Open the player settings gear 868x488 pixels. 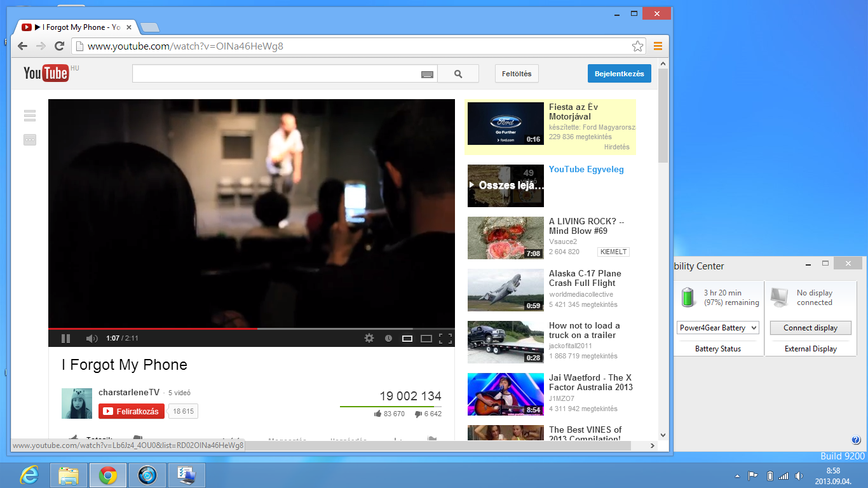click(369, 339)
